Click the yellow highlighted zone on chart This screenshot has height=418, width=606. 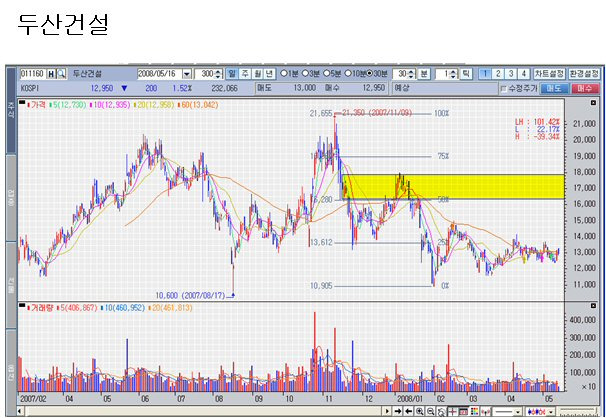click(453, 187)
